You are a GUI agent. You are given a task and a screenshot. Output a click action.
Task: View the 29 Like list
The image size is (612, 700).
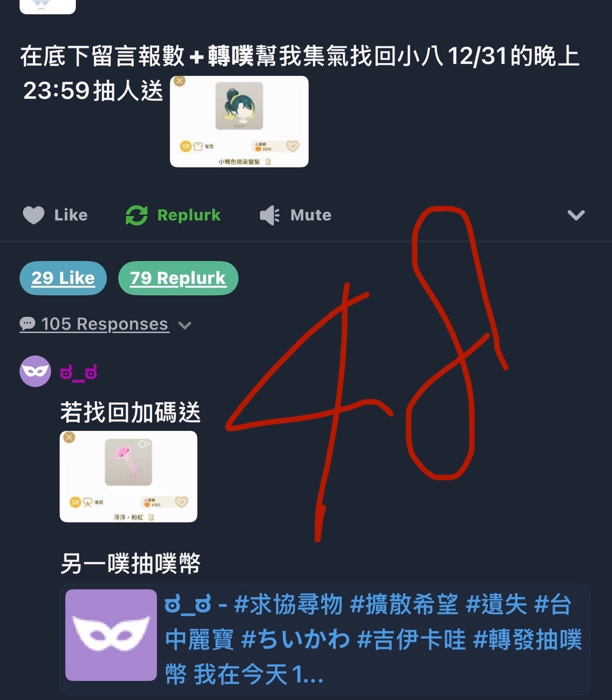(63, 278)
